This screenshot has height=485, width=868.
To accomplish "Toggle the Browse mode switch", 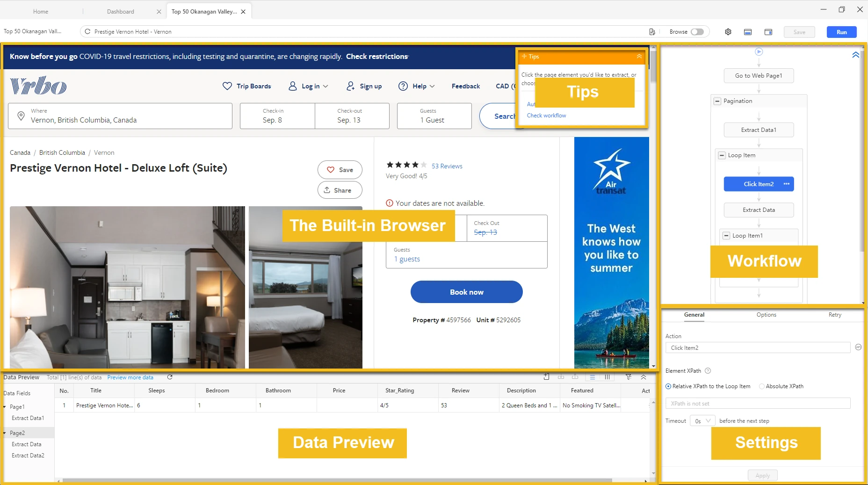I will [697, 32].
